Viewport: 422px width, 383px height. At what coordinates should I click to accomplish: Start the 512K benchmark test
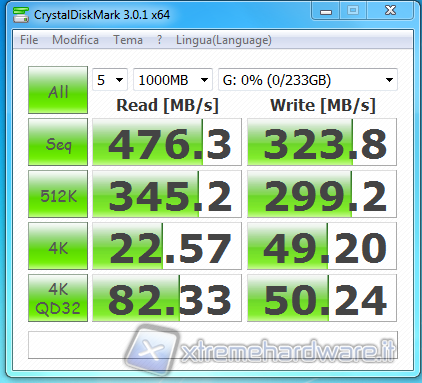58,194
